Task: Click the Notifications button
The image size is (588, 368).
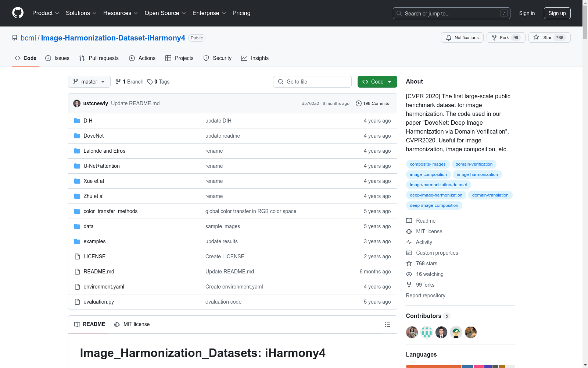Action: point(462,38)
